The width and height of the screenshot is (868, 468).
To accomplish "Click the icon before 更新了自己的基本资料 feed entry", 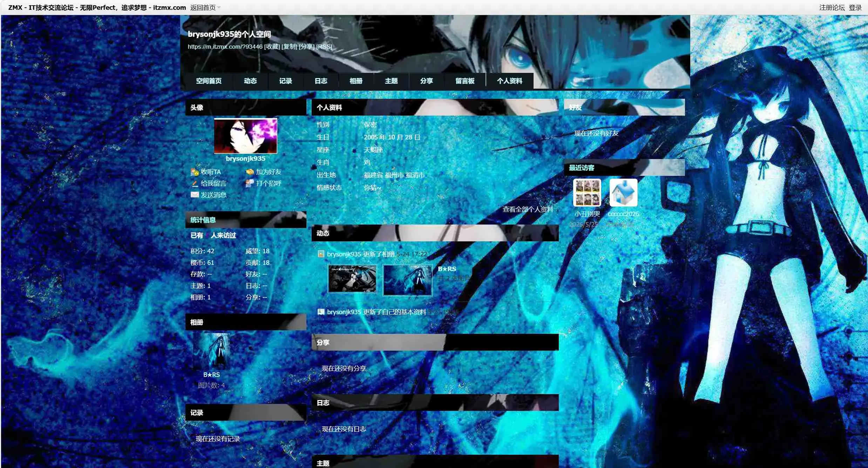I will (321, 312).
